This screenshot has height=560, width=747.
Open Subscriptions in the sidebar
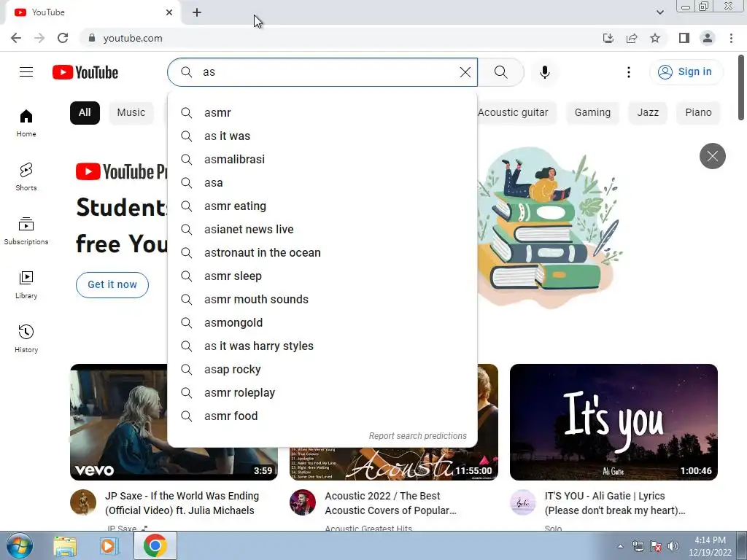[26, 230]
